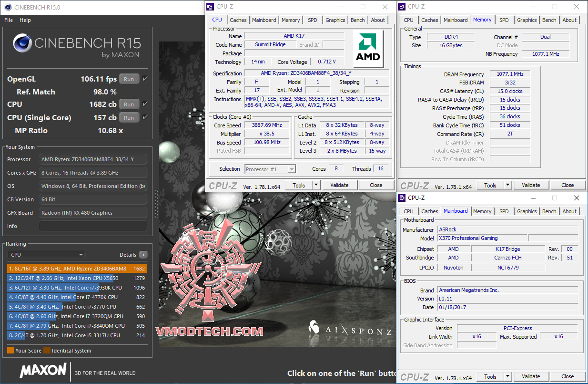Select the Core i7-3930K ranking row
588x384 pixels.
coord(77,288)
